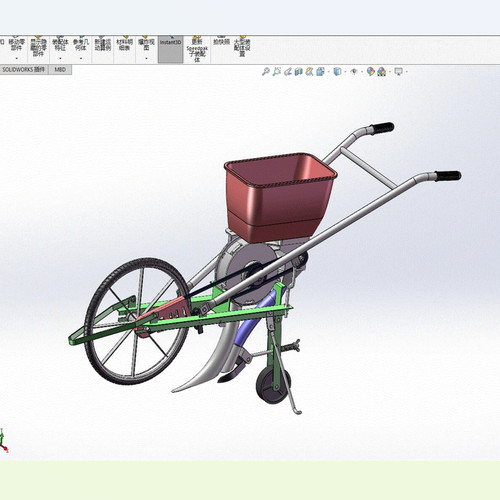The image size is (500, 500).
Task: Click Display Style icon
Action: point(337,72)
